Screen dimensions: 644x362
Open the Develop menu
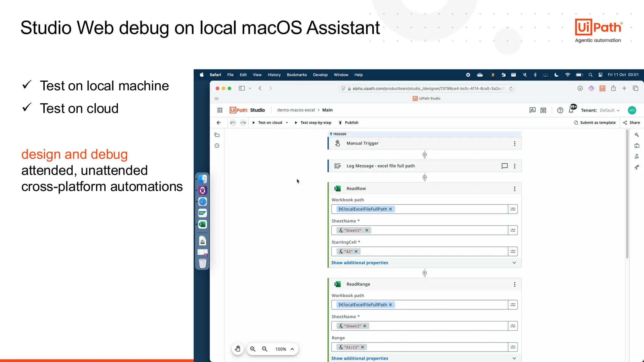320,75
